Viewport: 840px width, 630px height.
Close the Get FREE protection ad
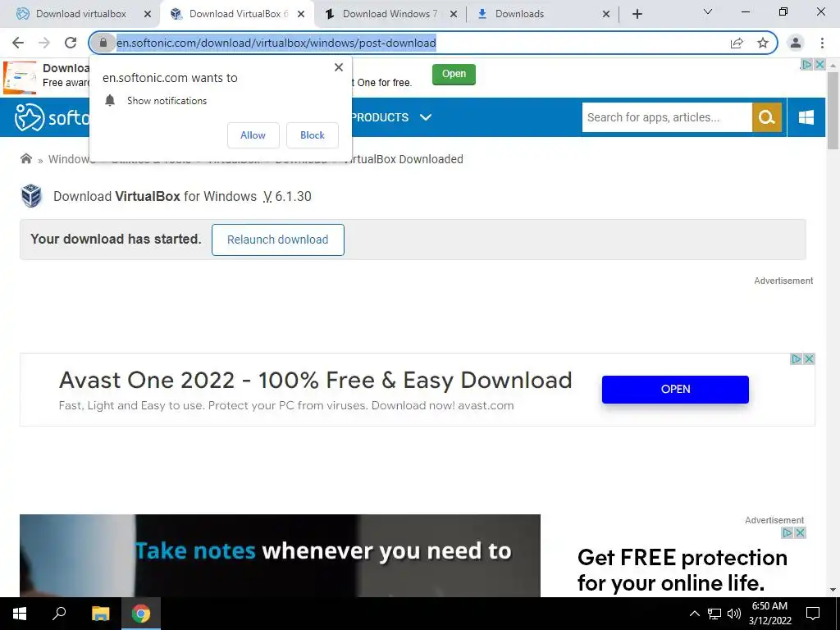[800, 533]
